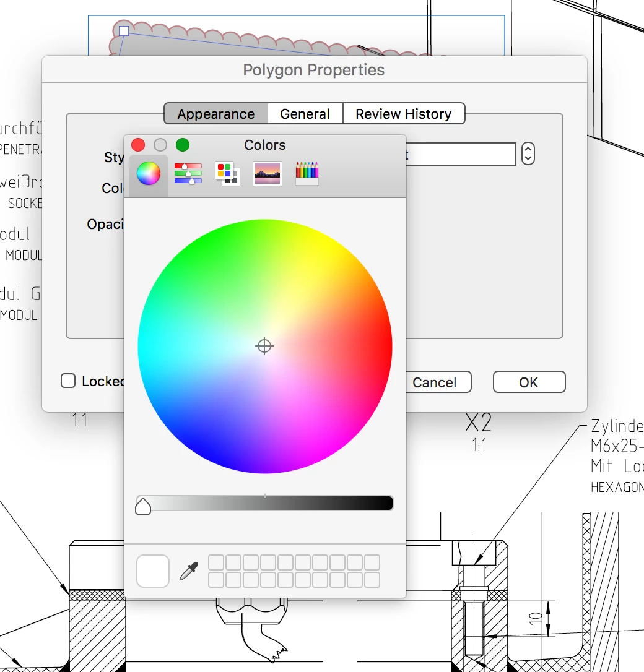
Task: Switch to the Appearance tab
Action: click(216, 114)
